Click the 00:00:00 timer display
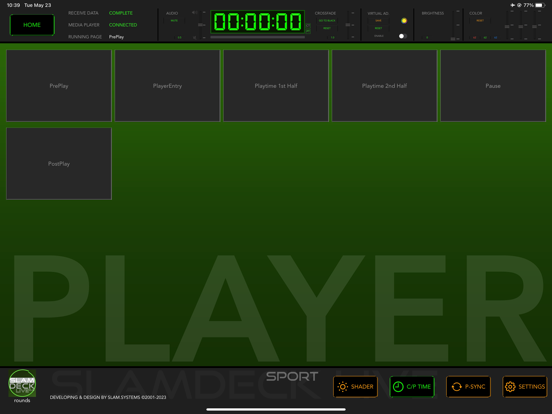Screen dimensions: 552x414 tap(257, 22)
